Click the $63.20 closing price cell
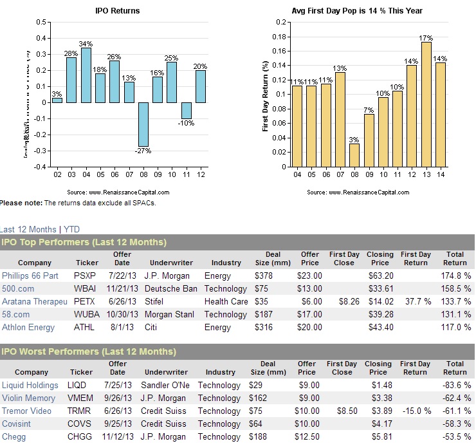 [381, 275]
